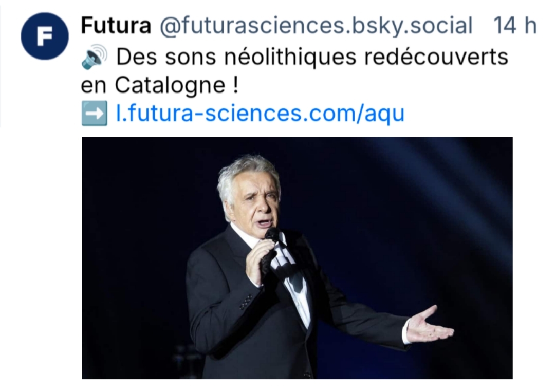Open the @futurasciences.bsky.social handle

point(316,26)
